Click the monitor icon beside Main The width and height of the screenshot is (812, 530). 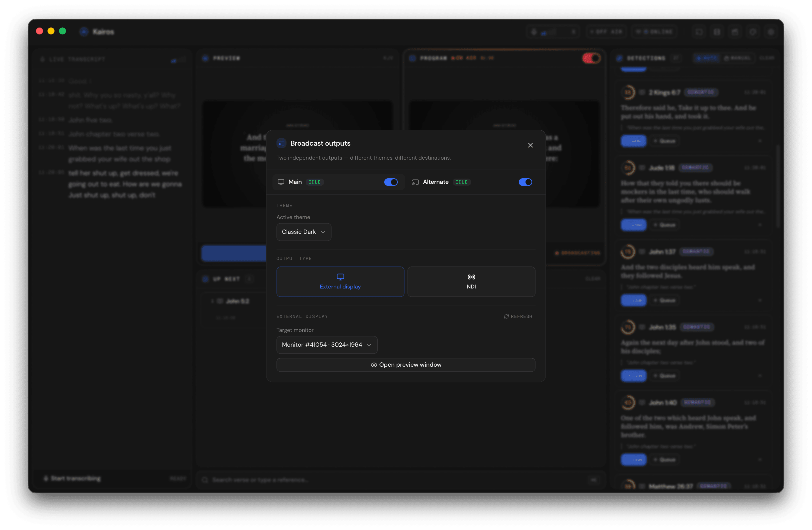pyautogui.click(x=281, y=182)
